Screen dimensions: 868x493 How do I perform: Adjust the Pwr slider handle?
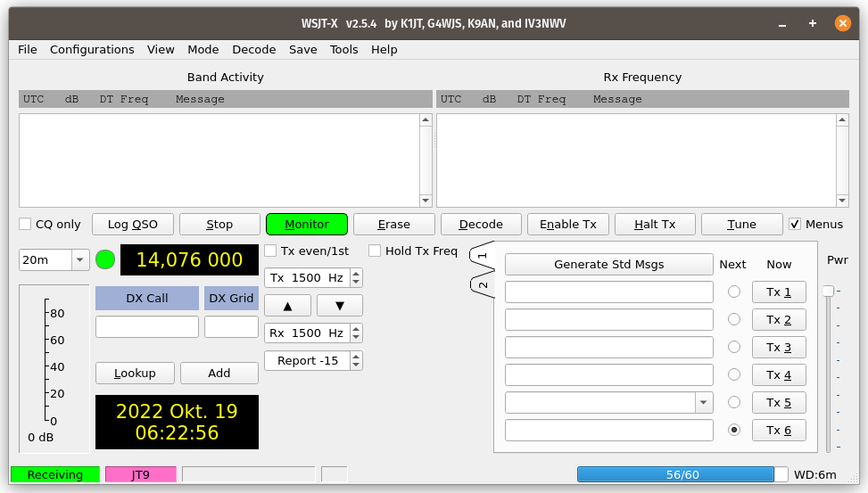(x=828, y=291)
